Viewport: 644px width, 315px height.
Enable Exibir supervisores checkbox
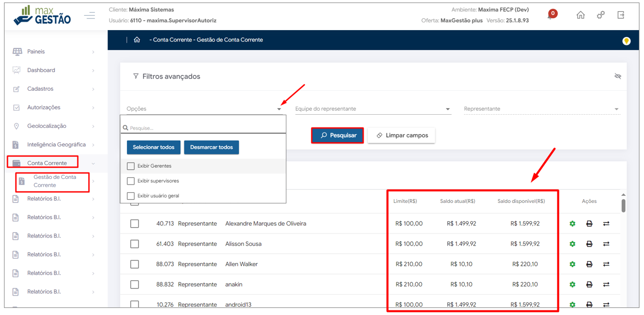[131, 181]
